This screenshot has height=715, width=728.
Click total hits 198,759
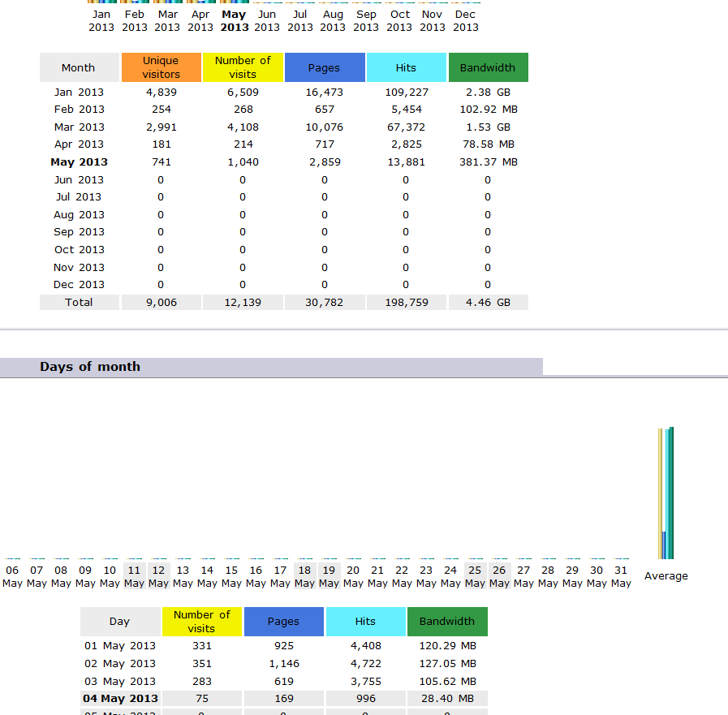click(407, 302)
